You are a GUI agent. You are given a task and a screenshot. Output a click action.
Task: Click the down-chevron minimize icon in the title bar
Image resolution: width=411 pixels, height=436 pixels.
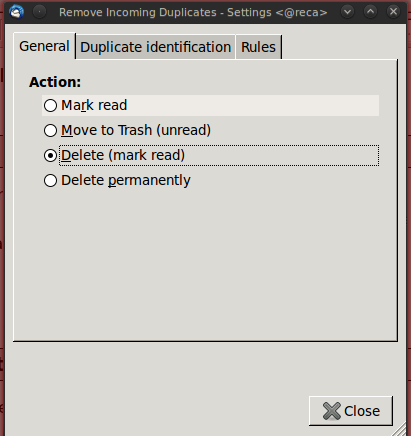[347, 12]
